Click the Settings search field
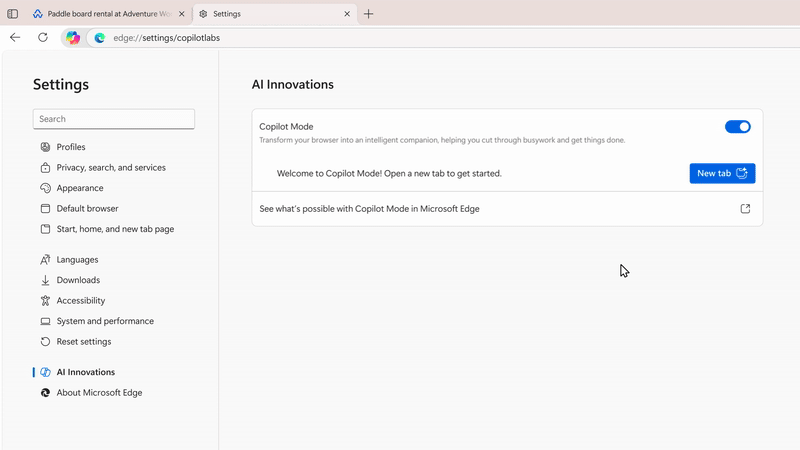The height and width of the screenshot is (450, 800). pyautogui.click(x=114, y=119)
